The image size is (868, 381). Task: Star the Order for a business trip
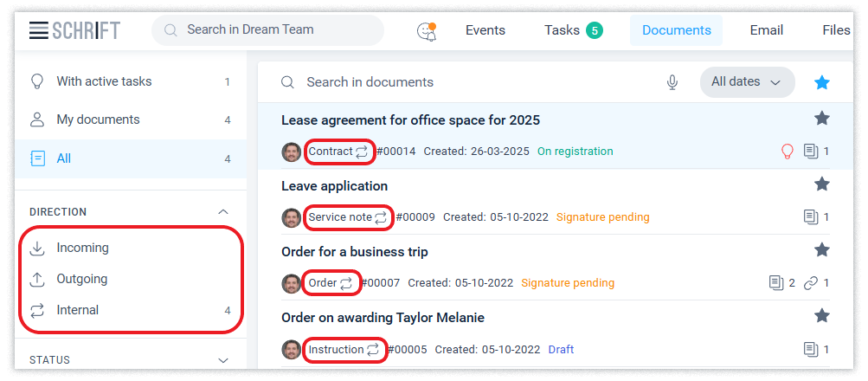coord(822,250)
